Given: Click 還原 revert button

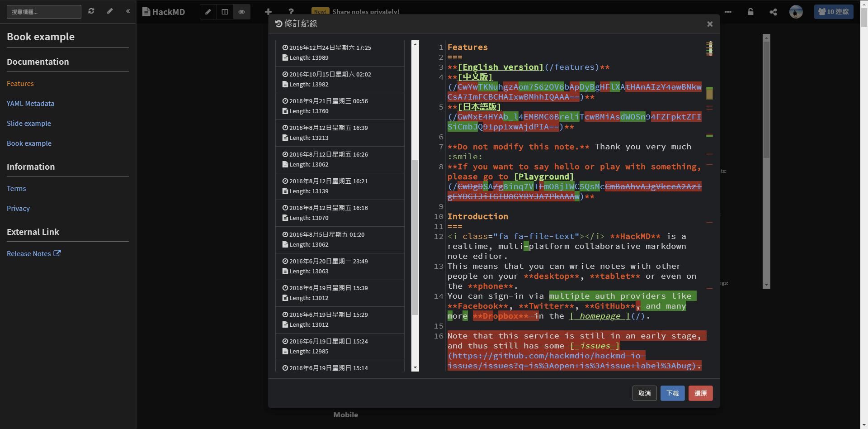Looking at the screenshot, I should coord(701,393).
